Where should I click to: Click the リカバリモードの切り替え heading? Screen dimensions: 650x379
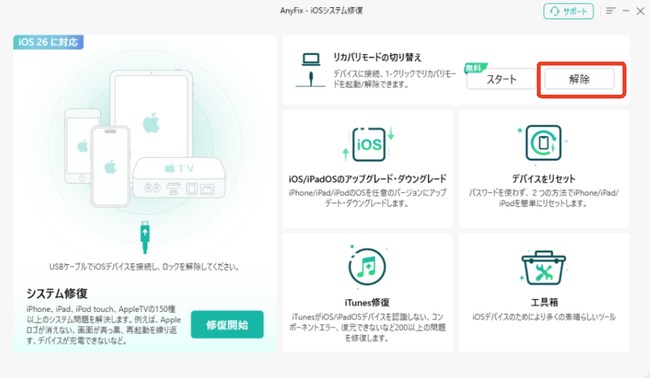[x=377, y=57]
